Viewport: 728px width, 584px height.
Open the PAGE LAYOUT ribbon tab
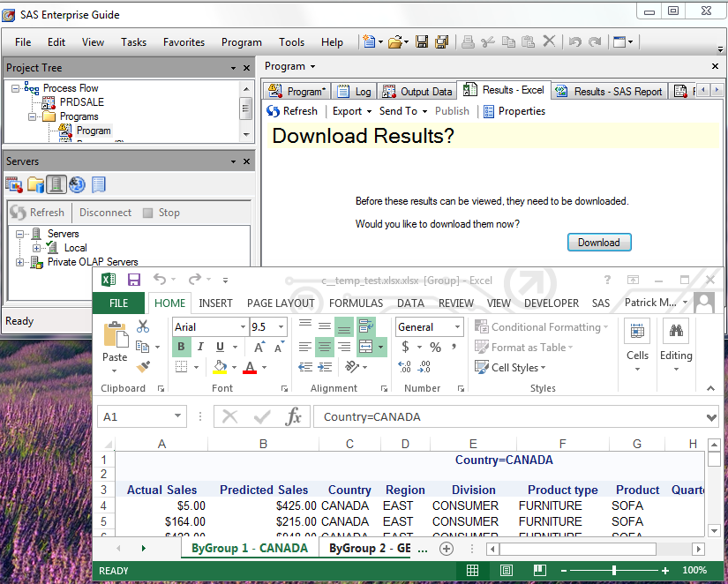[281, 303]
